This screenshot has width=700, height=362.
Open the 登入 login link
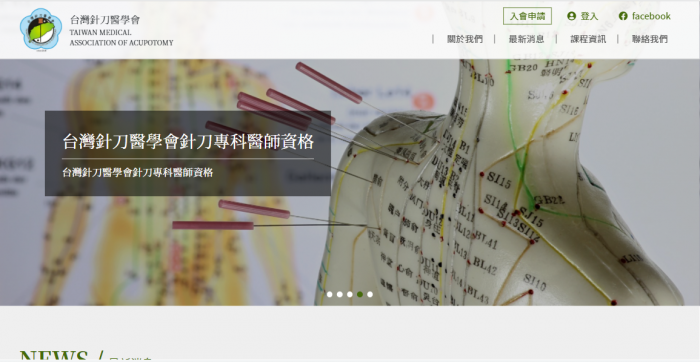589,16
